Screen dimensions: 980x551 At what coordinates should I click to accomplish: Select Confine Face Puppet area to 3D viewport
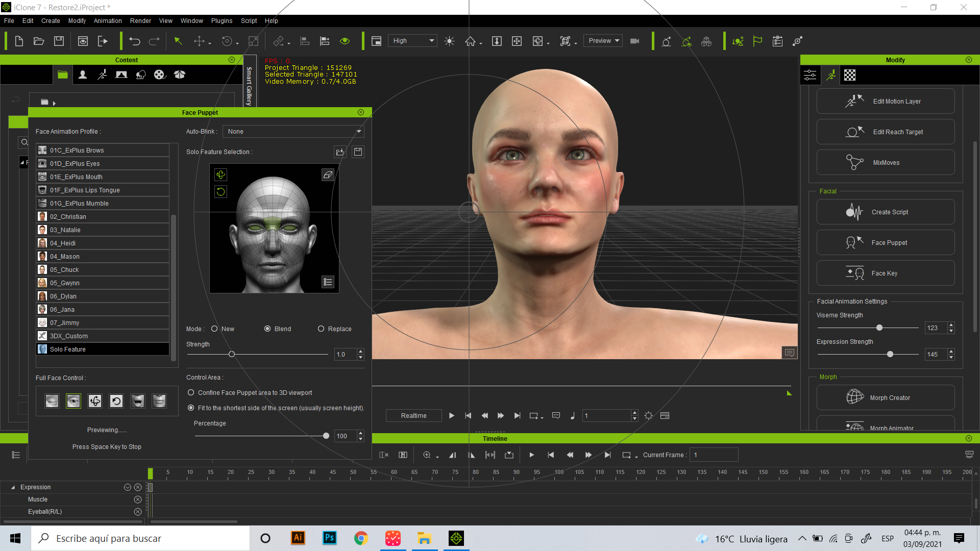click(x=191, y=393)
